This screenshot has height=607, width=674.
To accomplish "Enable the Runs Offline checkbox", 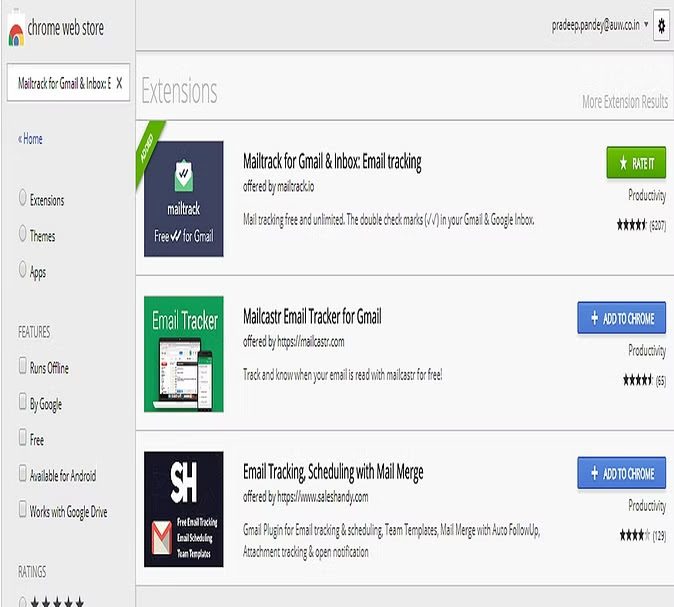I will [x=23, y=366].
